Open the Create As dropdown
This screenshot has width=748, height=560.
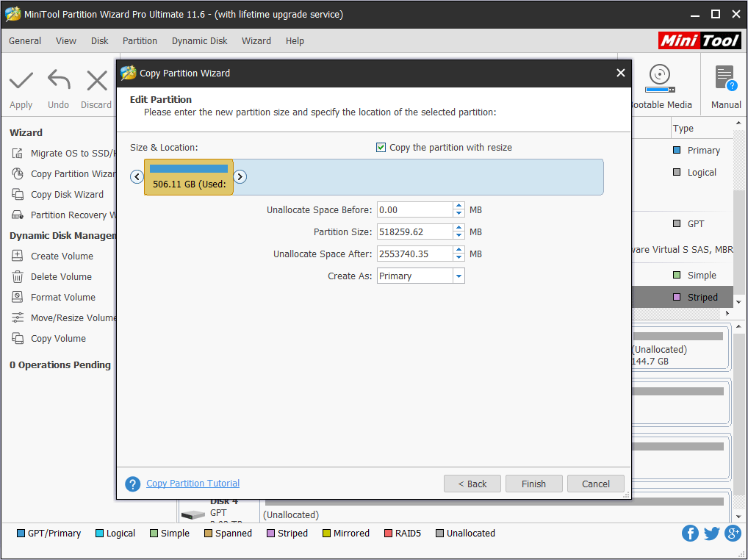[458, 276]
